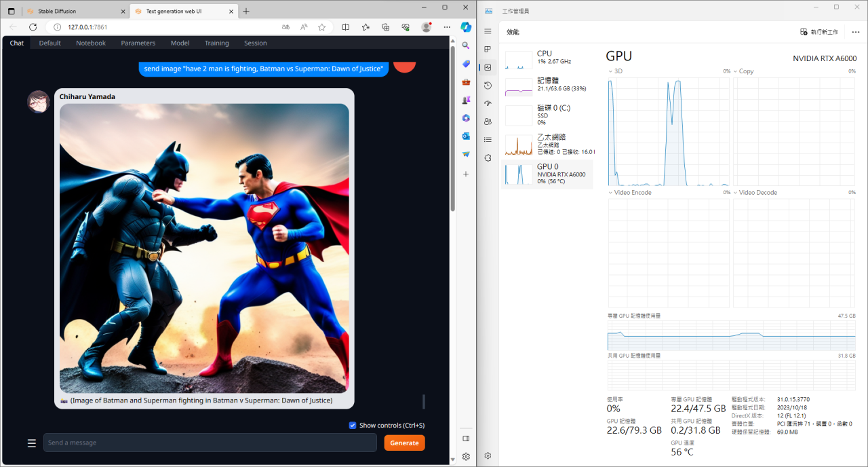Screen dimensions: 868x467
Task: Click the Run new task button
Action: [x=819, y=32]
